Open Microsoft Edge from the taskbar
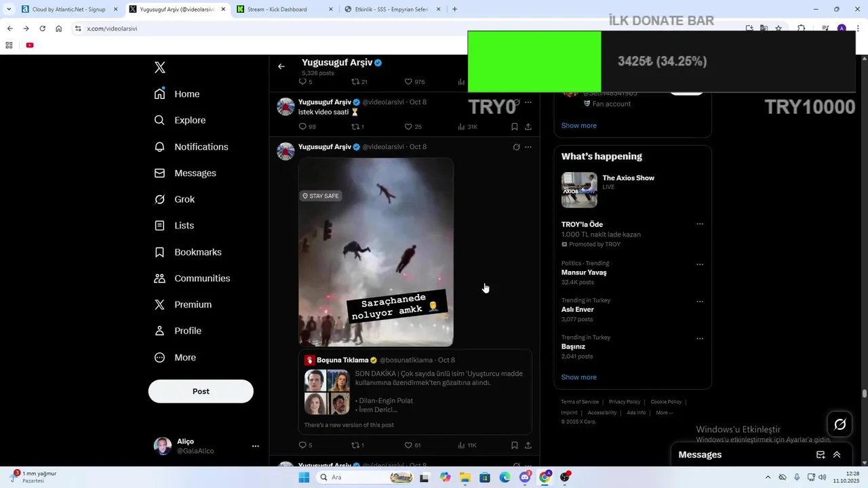Screen dimensions: 868x488 pyautogui.click(x=505, y=477)
